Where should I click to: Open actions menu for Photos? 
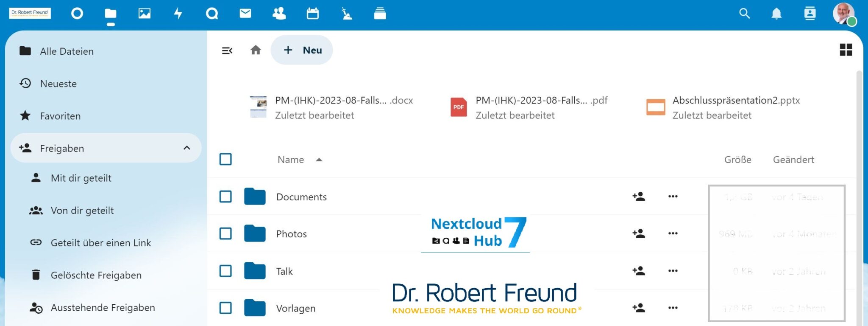point(673,233)
